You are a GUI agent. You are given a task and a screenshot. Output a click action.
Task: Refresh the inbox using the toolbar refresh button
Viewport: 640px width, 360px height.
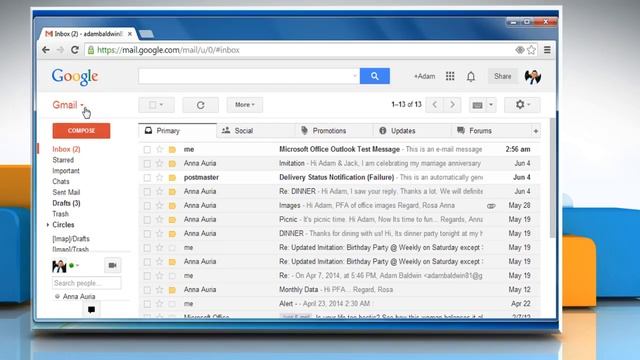point(200,105)
